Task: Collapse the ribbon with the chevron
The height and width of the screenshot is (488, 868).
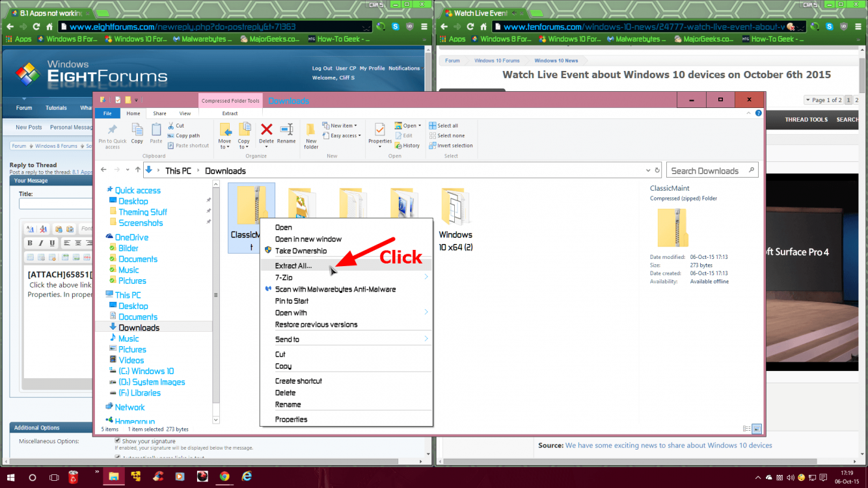Action: click(748, 113)
